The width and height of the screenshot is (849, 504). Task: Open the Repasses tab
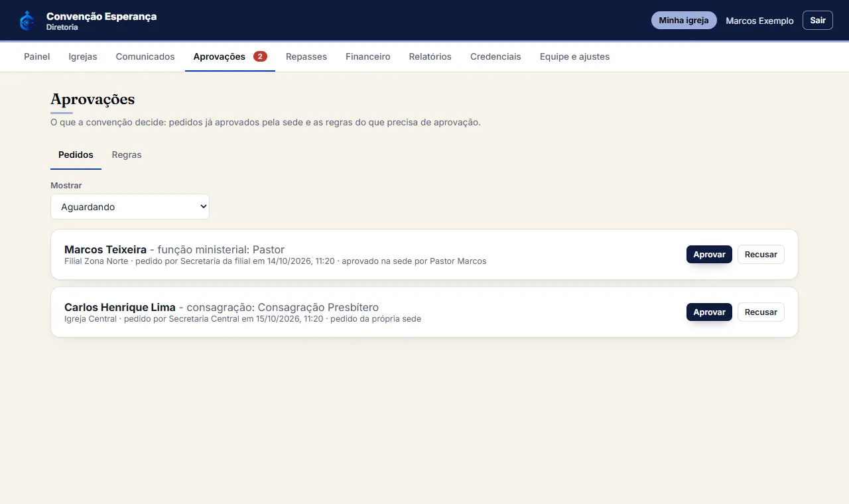click(306, 57)
